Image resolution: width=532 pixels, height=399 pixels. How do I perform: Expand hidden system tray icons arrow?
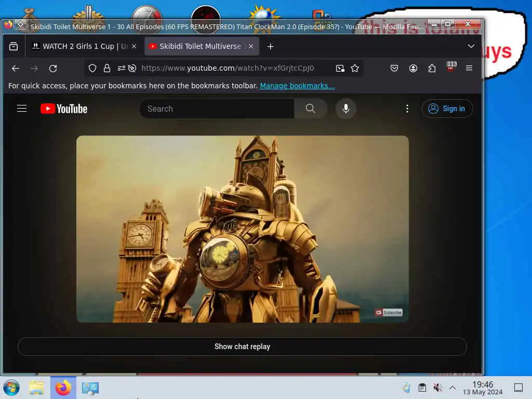coord(453,388)
